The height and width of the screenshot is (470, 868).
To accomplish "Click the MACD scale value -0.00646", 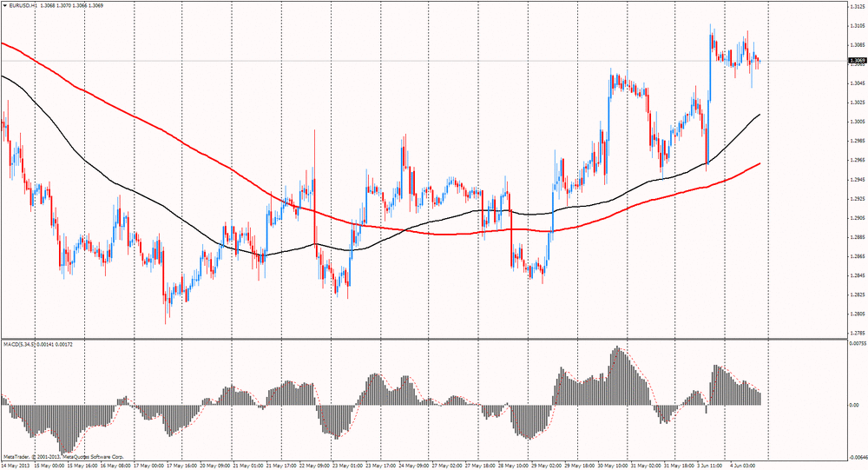I will [857, 457].
